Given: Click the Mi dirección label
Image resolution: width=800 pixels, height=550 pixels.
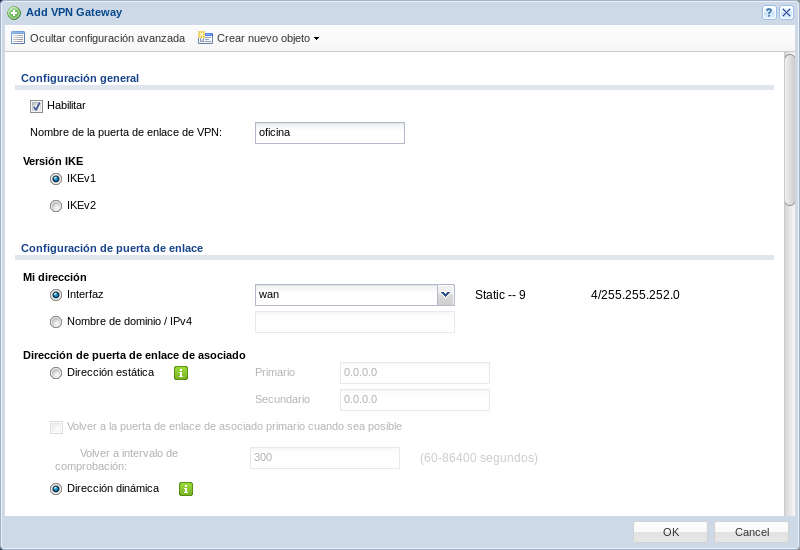Looking at the screenshot, I should pos(55,277).
